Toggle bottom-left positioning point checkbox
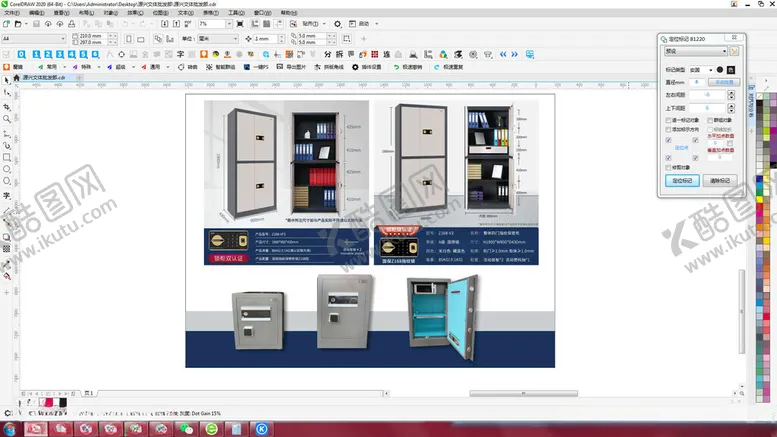The image size is (777, 437). tap(668, 158)
